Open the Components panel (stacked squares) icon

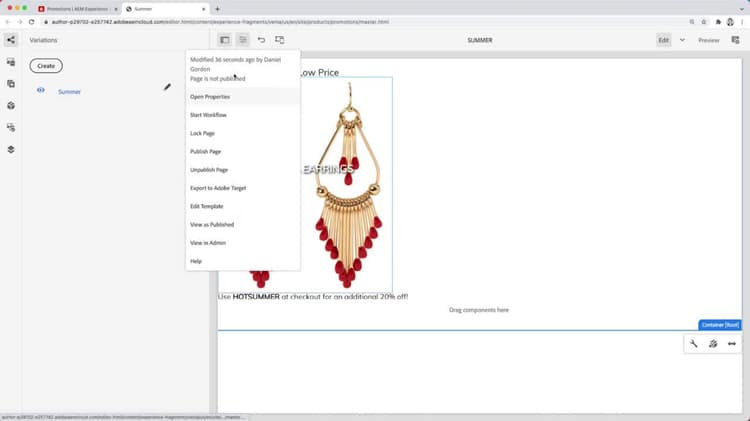tap(11, 84)
